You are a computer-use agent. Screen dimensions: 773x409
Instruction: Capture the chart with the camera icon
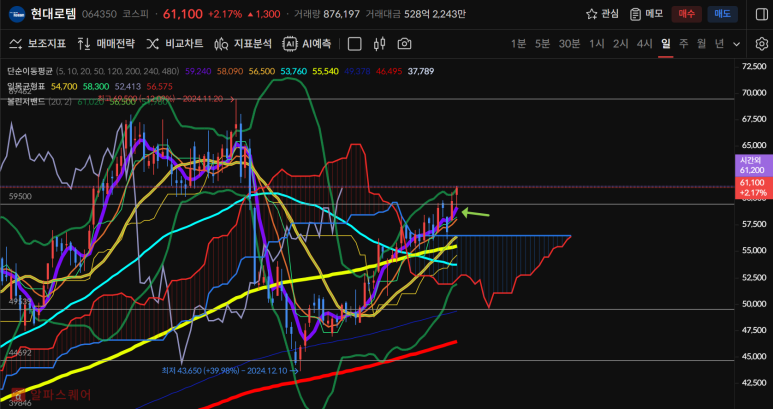[x=404, y=44]
